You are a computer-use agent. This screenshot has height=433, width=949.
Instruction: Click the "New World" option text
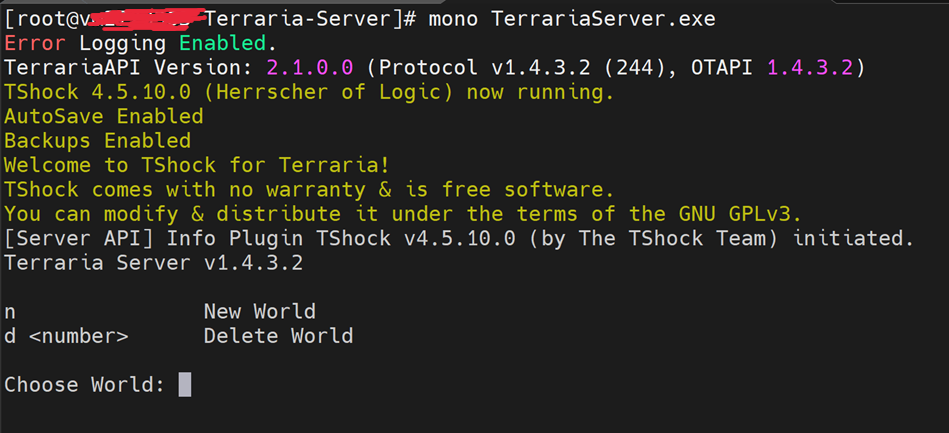pyautogui.click(x=259, y=311)
